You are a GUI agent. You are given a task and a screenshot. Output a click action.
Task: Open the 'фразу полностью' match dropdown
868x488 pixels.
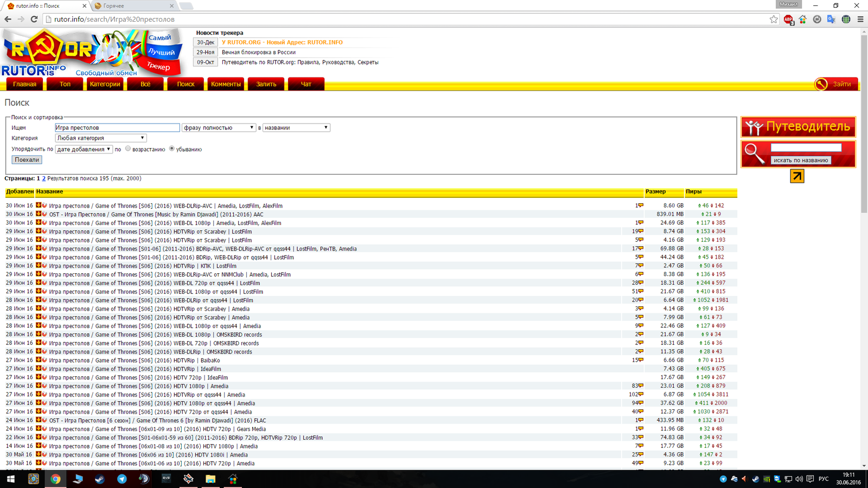[x=219, y=127]
